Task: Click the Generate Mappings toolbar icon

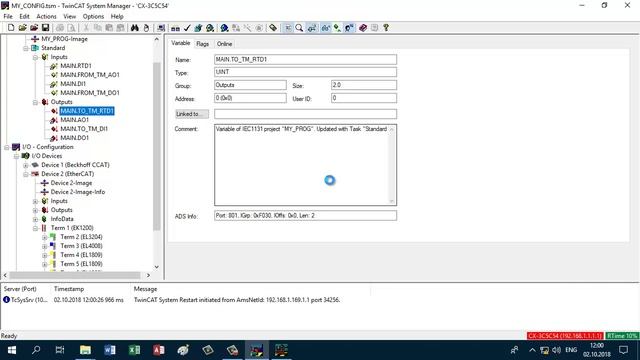Action: click(x=175, y=28)
